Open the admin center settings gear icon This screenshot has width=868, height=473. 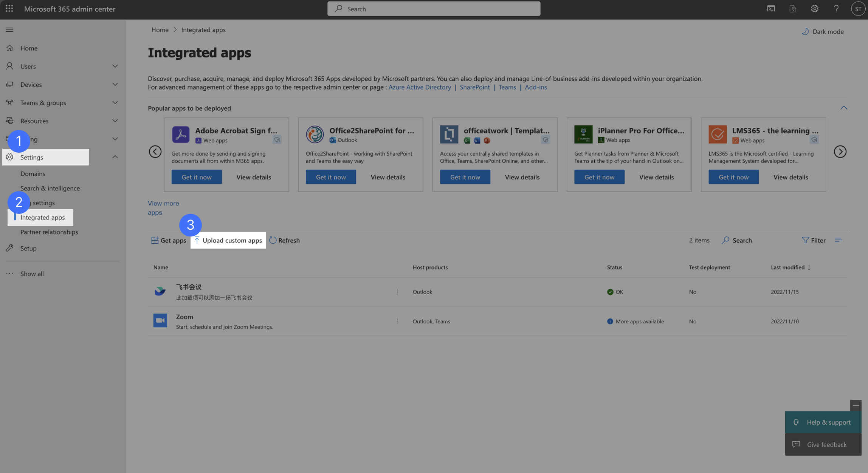[x=815, y=8]
